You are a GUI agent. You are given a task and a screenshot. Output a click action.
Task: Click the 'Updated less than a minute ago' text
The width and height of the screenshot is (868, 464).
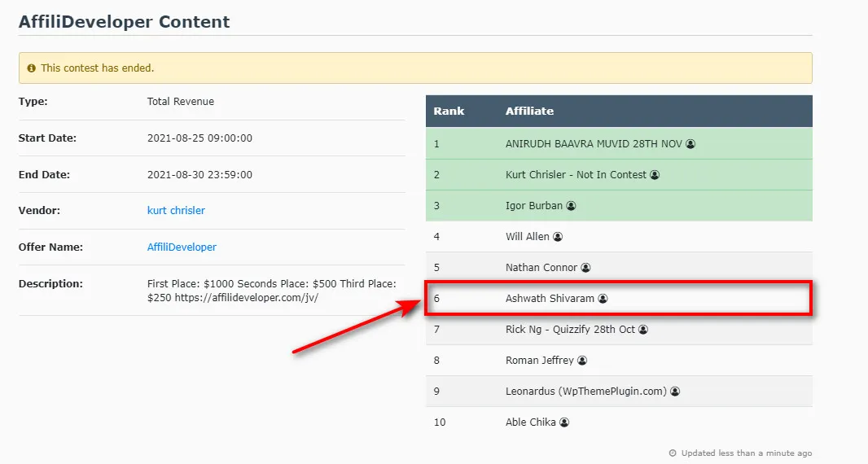click(746, 453)
